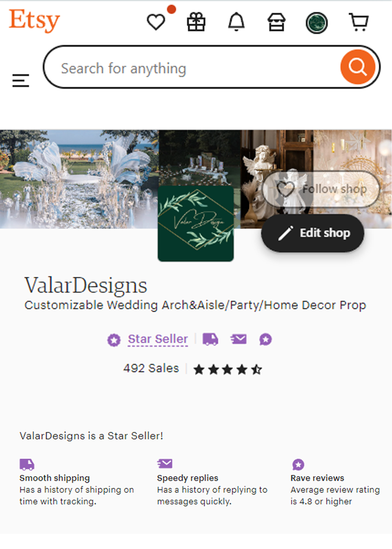Click the rave reviews badge icon
392x549 pixels.
click(x=265, y=339)
